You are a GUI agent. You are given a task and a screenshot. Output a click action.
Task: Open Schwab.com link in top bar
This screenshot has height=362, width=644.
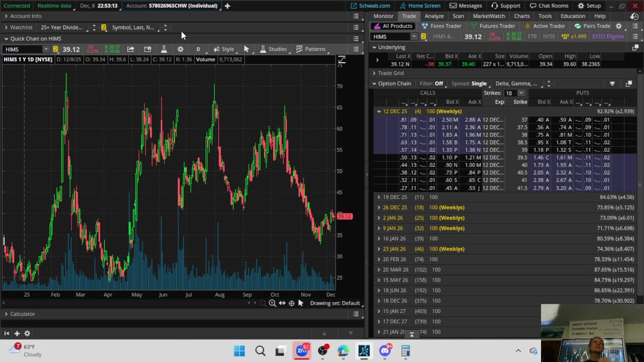tap(370, 6)
